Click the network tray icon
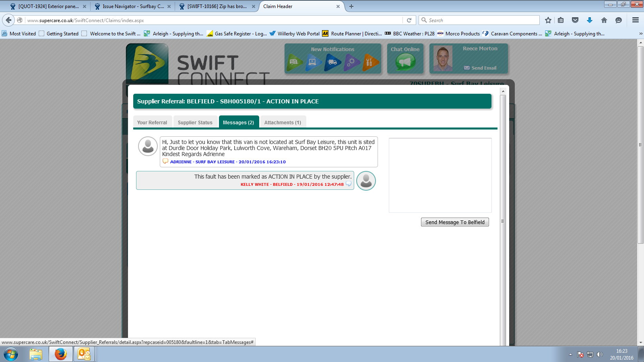The image size is (644, 362). click(x=590, y=354)
